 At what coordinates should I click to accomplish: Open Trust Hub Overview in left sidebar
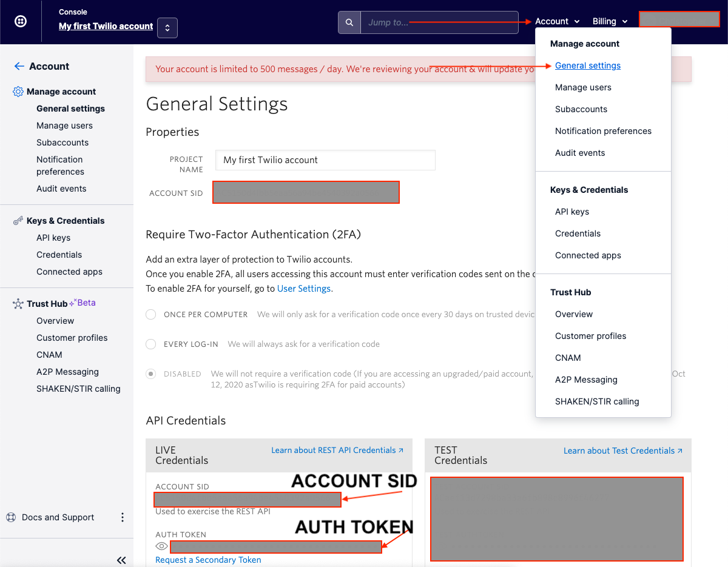(x=55, y=321)
